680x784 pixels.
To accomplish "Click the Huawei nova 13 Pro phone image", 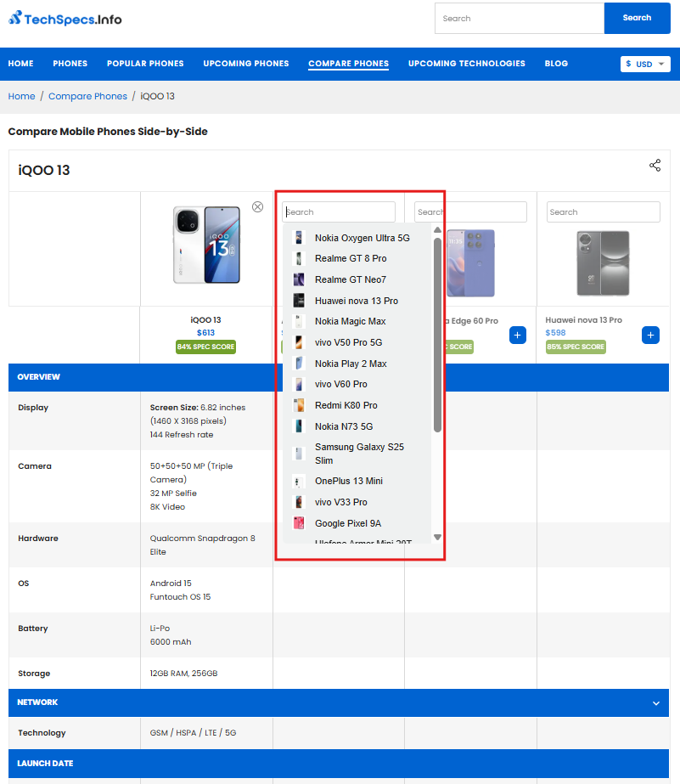I will point(603,263).
